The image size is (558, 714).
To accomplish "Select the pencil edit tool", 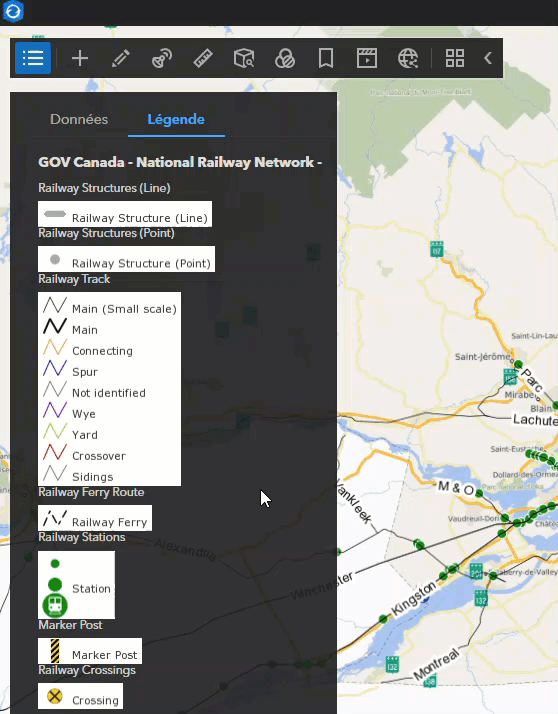I will click(x=121, y=58).
